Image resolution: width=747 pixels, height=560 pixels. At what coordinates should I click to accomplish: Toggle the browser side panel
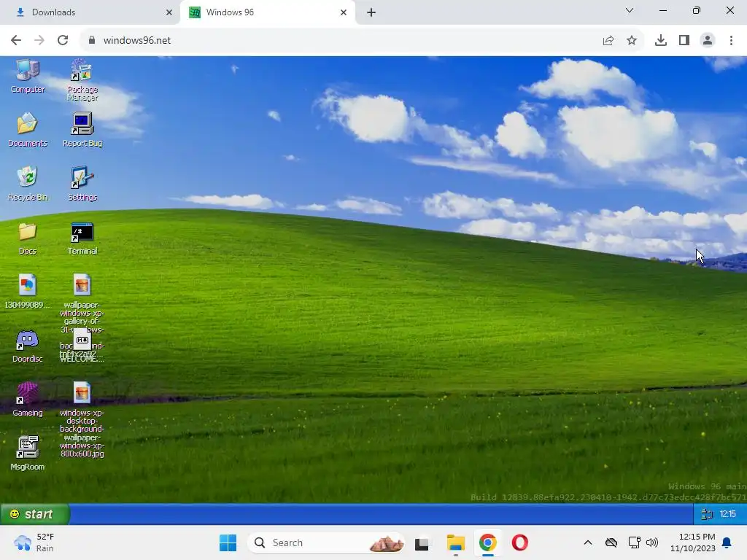click(x=684, y=41)
